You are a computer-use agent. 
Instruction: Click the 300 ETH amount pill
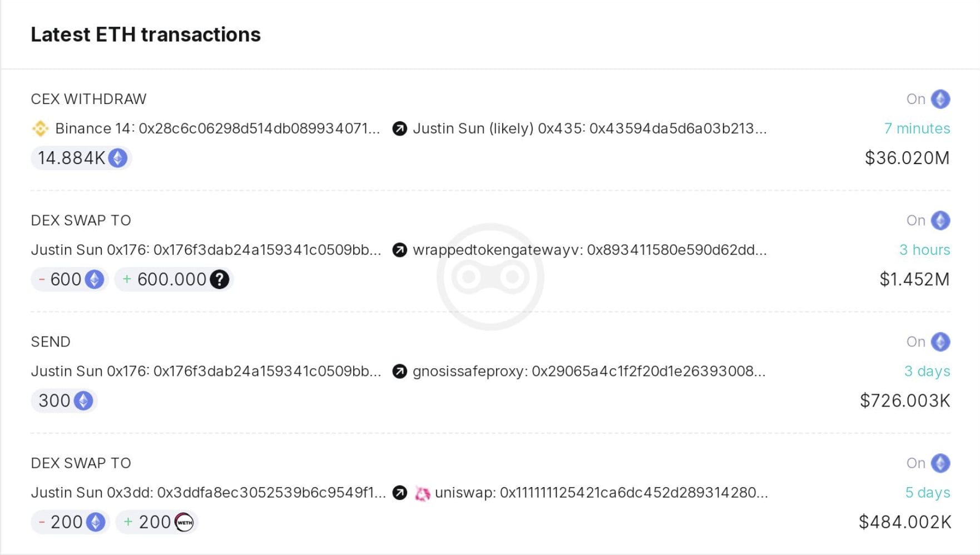64,400
